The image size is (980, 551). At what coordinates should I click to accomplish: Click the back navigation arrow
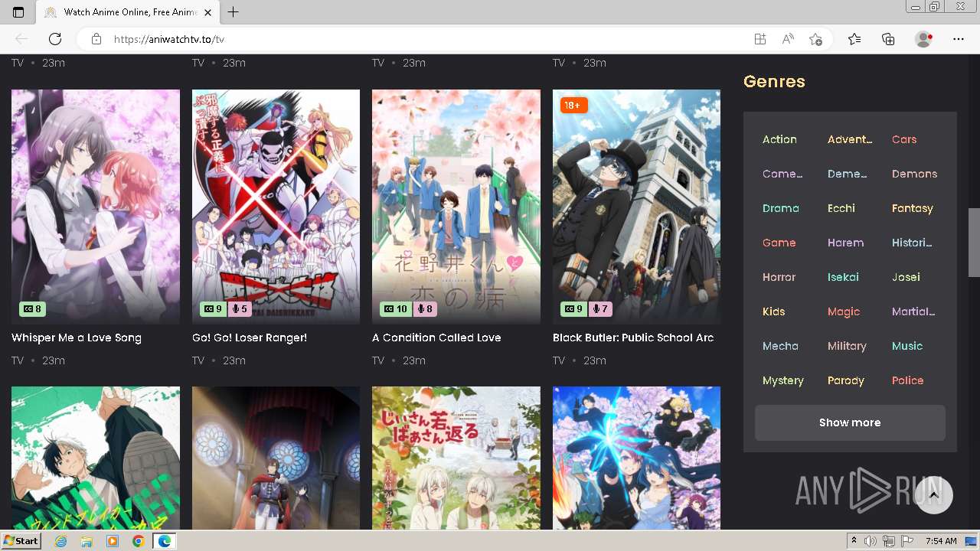click(21, 39)
